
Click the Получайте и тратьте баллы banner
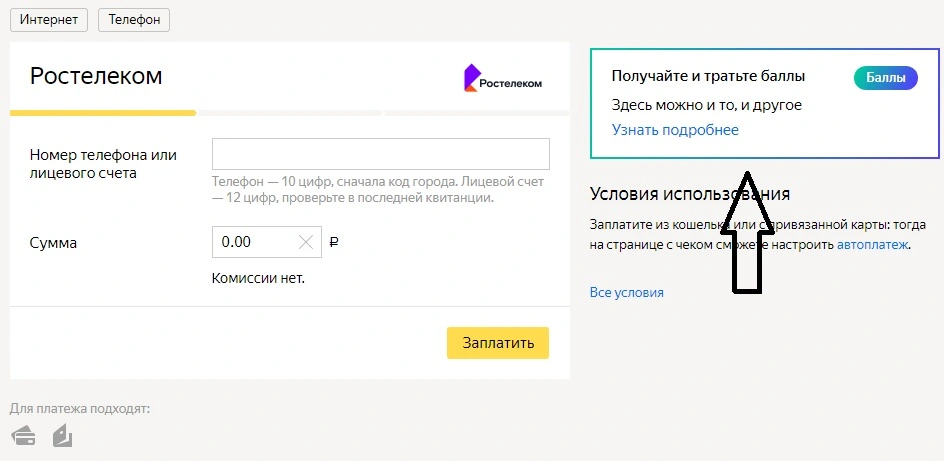765,104
